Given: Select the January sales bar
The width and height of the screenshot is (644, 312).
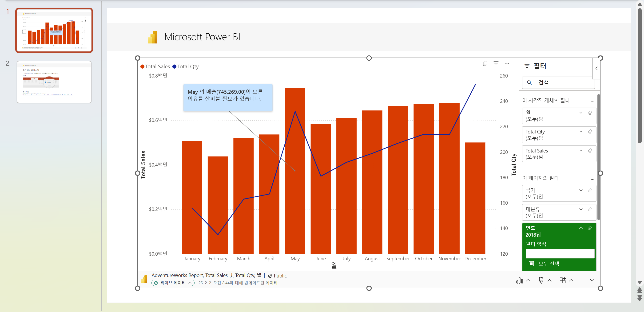Looking at the screenshot, I should (x=192, y=198).
